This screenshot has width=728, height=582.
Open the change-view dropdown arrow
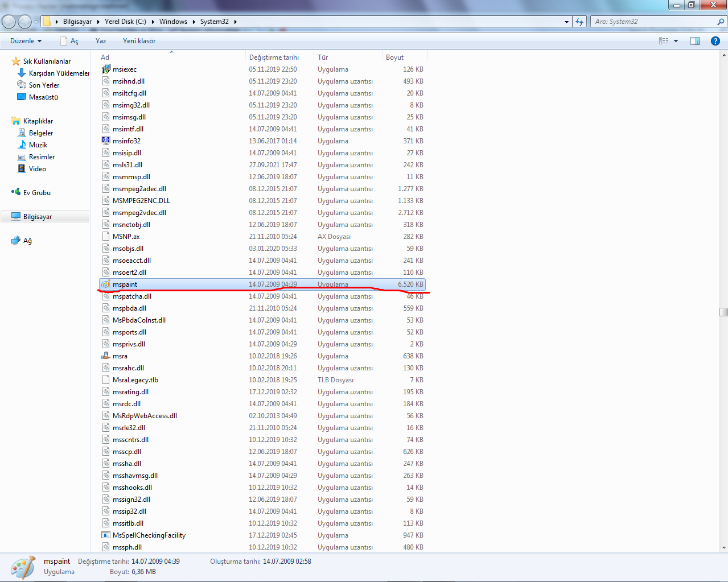[674, 40]
